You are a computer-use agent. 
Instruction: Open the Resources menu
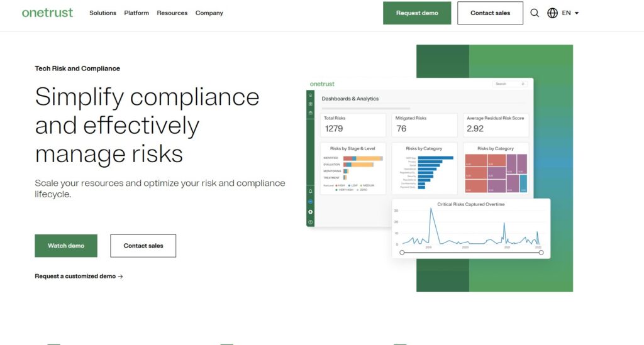click(x=172, y=13)
